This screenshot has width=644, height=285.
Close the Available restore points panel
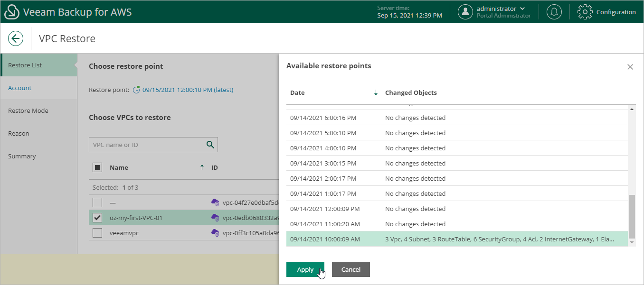(x=630, y=67)
